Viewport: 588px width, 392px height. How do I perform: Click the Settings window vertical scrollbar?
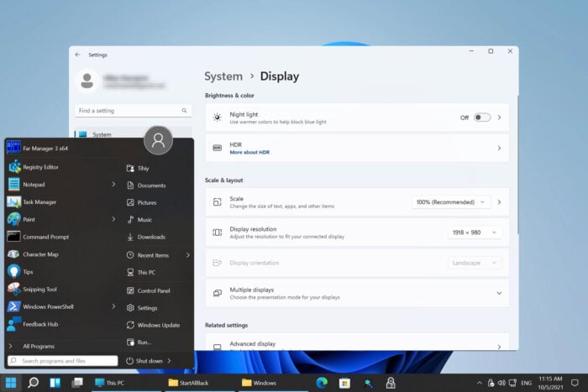click(x=518, y=165)
